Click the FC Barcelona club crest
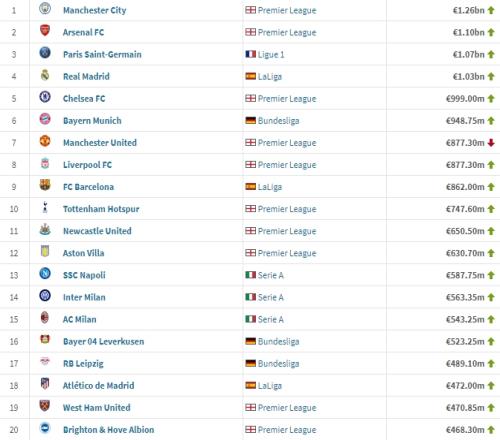Viewport: 500px width, 440px height. pos(45,185)
